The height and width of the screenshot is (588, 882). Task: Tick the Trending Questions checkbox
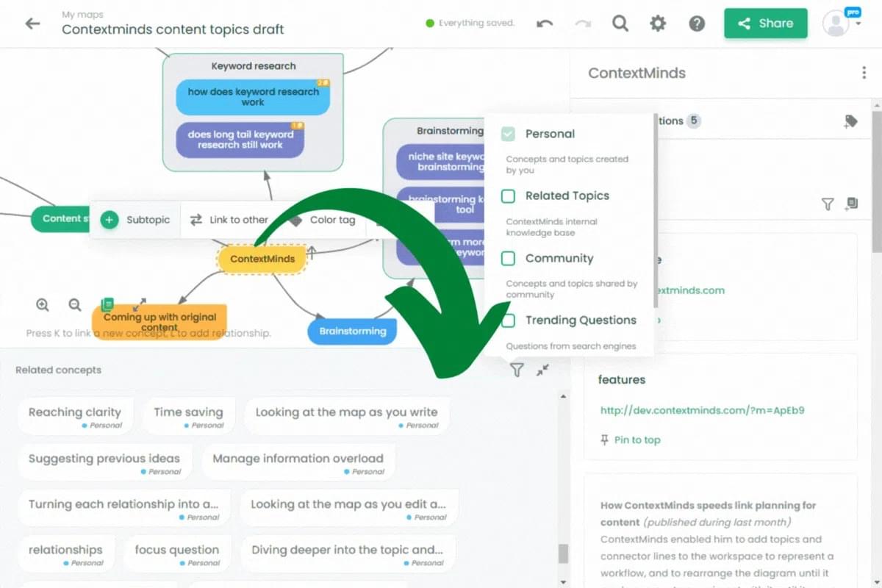pos(508,320)
